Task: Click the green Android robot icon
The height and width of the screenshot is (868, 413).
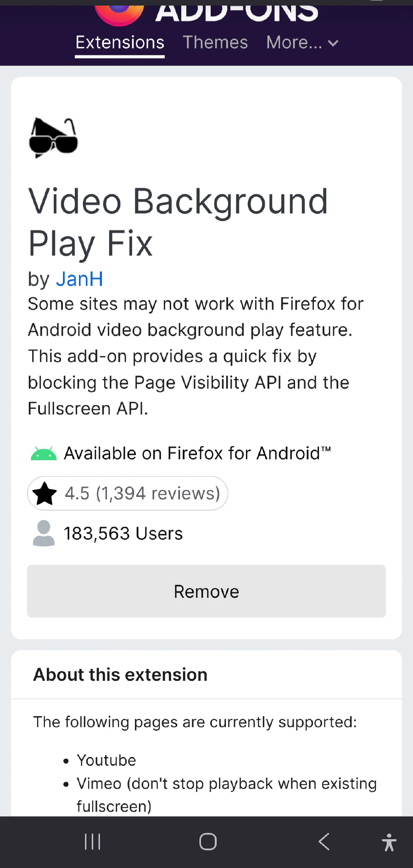Action: pyautogui.click(x=43, y=452)
